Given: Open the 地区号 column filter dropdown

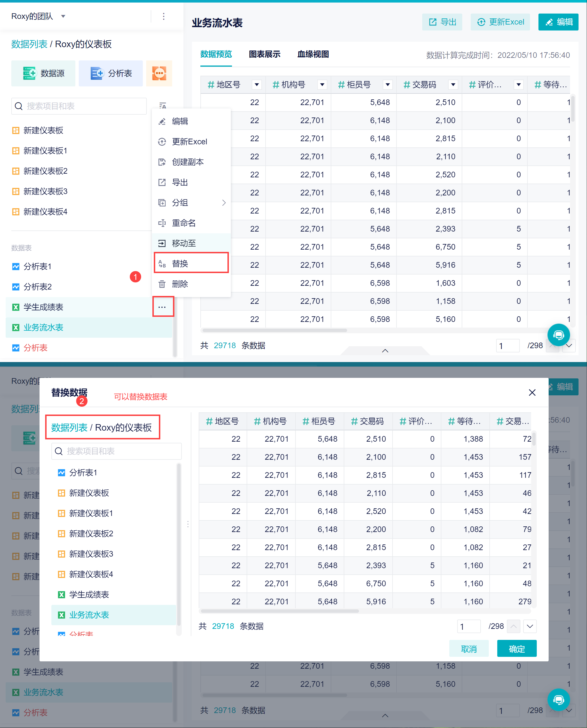Looking at the screenshot, I should (257, 84).
